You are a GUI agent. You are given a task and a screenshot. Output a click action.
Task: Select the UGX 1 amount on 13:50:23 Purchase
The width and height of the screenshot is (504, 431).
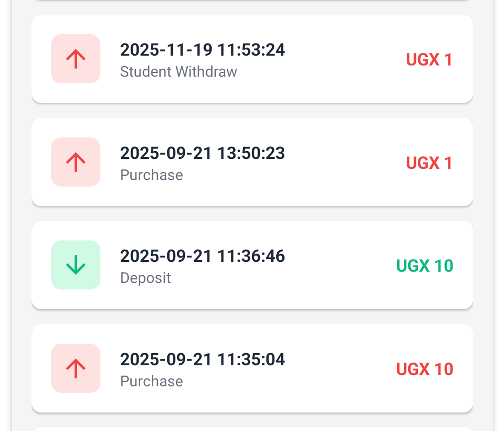(429, 163)
